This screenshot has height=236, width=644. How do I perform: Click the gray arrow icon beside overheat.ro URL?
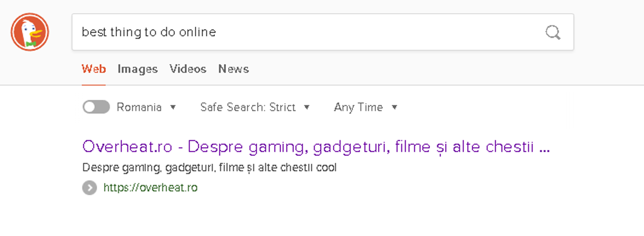(90, 188)
